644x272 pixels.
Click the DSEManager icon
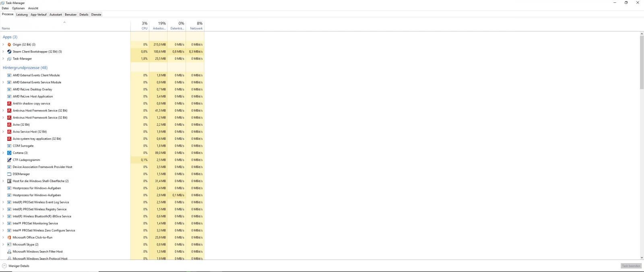point(9,174)
